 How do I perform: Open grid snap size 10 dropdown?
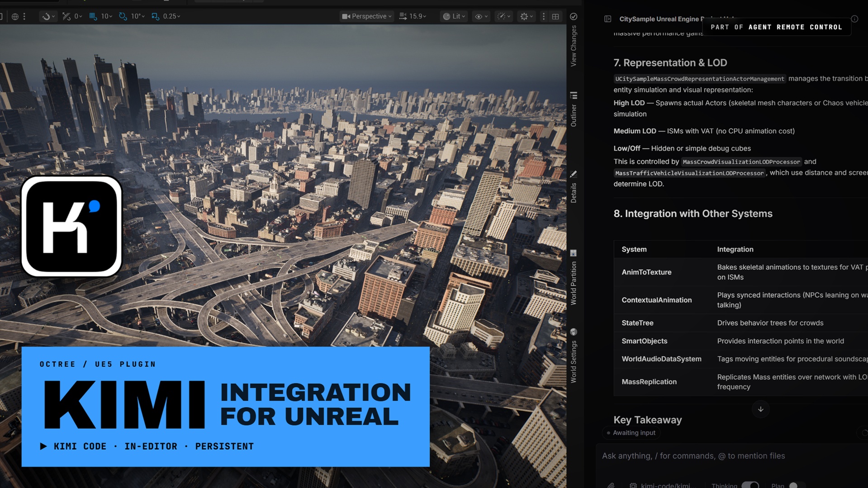(106, 16)
